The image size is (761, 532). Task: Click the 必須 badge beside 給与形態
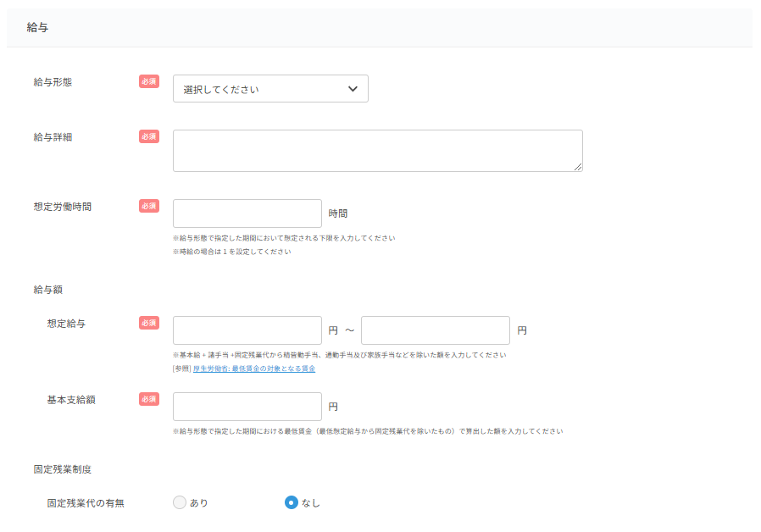149,81
